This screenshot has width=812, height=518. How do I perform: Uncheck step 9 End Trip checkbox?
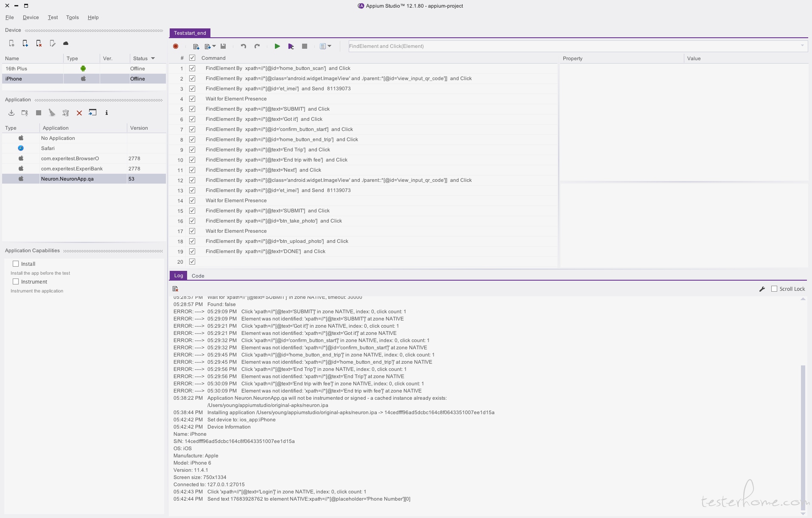point(192,150)
